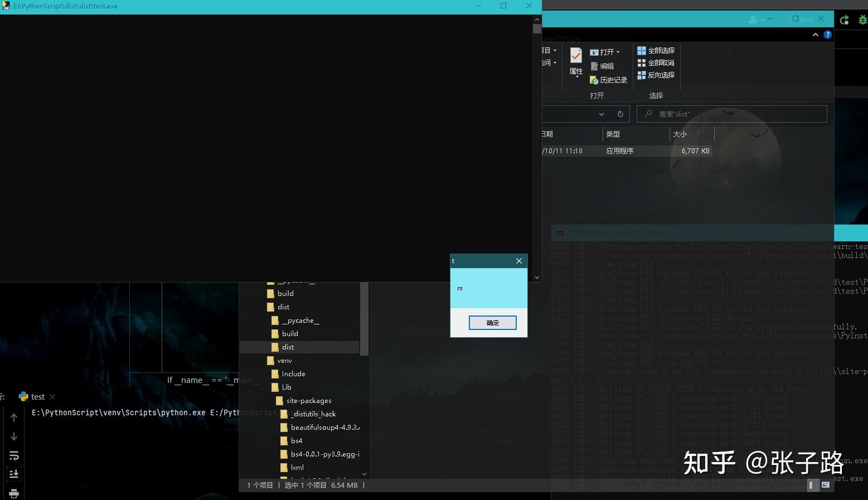Collapse the ribbon using the chevron arrow
868x500 pixels.
pos(815,34)
